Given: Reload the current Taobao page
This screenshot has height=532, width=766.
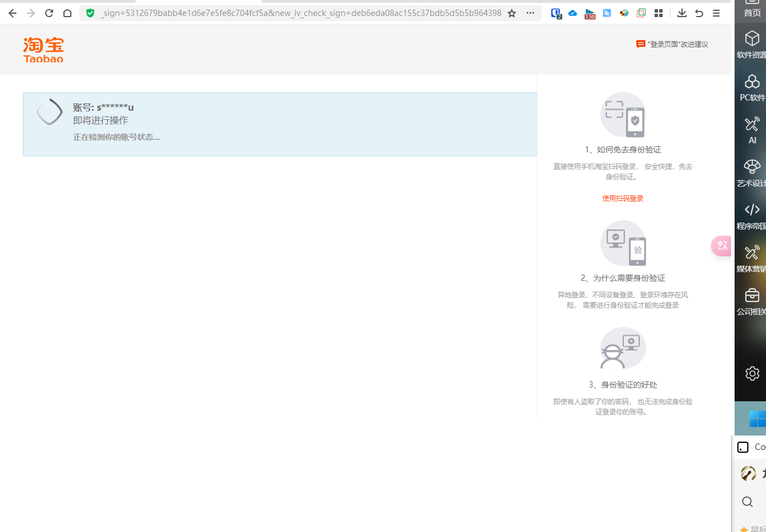Looking at the screenshot, I should click(x=49, y=13).
